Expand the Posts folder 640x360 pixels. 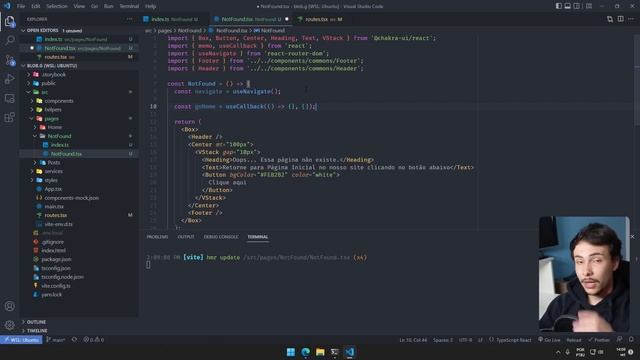[x=35, y=162]
